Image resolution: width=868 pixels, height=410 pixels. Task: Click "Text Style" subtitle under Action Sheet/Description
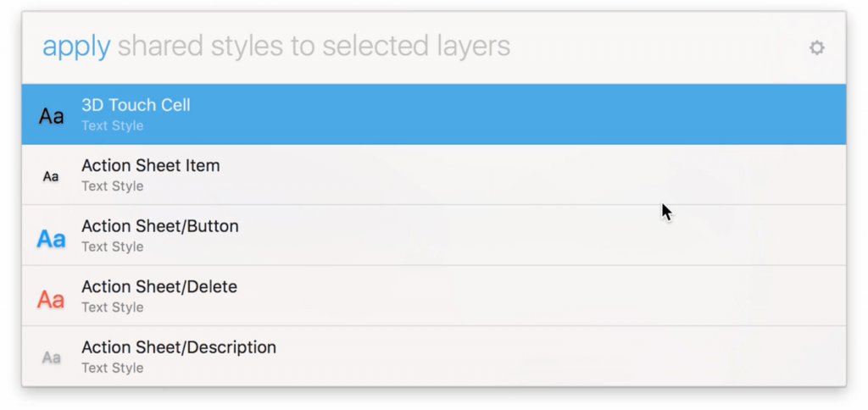click(x=112, y=368)
